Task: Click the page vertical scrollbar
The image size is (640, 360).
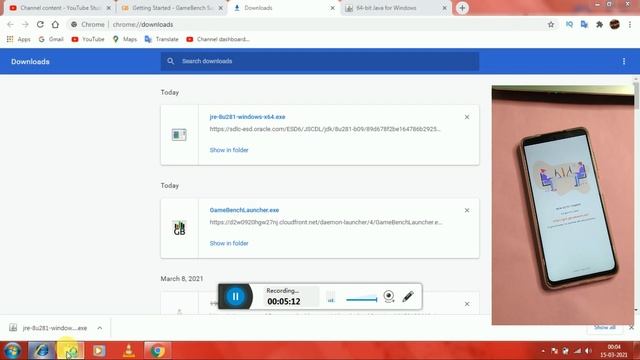Action: (x=636, y=96)
